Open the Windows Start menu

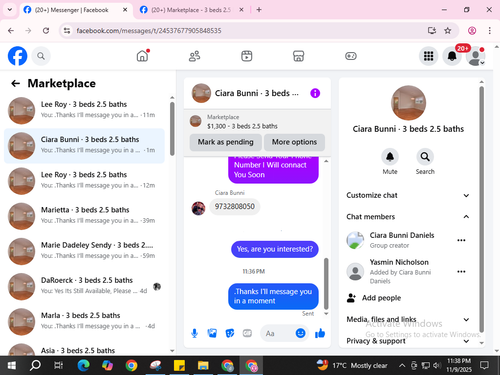click(x=11, y=366)
